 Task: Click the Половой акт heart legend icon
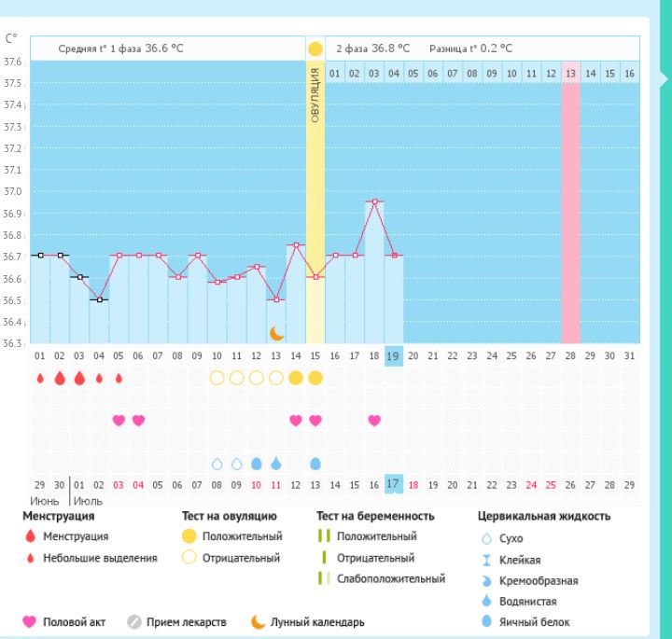pyautogui.click(x=31, y=621)
